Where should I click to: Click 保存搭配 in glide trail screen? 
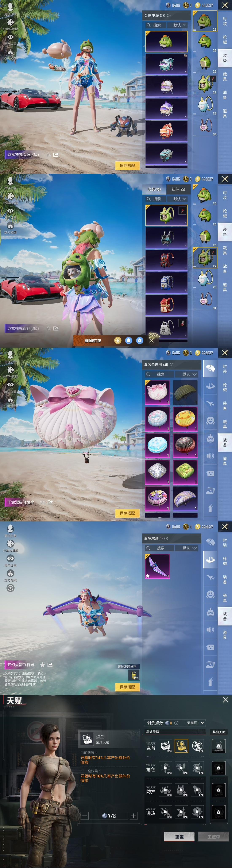pos(127,687)
